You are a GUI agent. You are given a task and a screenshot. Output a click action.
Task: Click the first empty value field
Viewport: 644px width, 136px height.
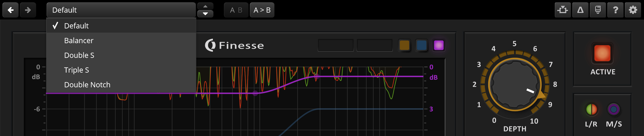click(x=336, y=46)
